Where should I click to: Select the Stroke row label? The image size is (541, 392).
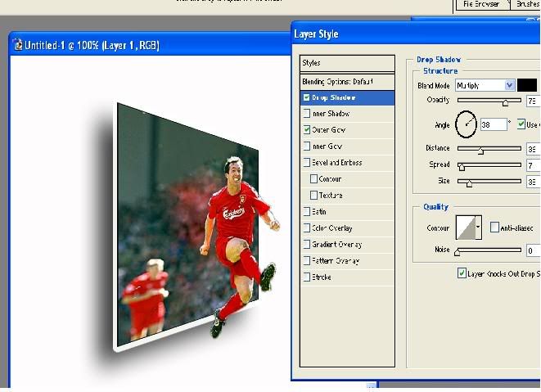click(322, 277)
